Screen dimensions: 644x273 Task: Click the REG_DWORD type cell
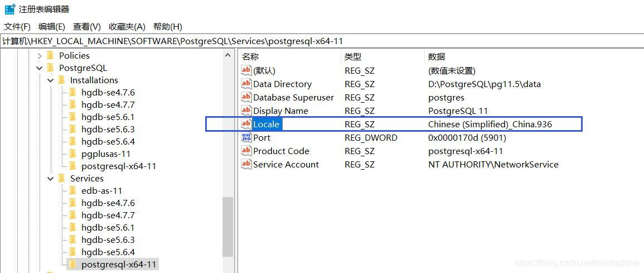pyautogui.click(x=371, y=138)
